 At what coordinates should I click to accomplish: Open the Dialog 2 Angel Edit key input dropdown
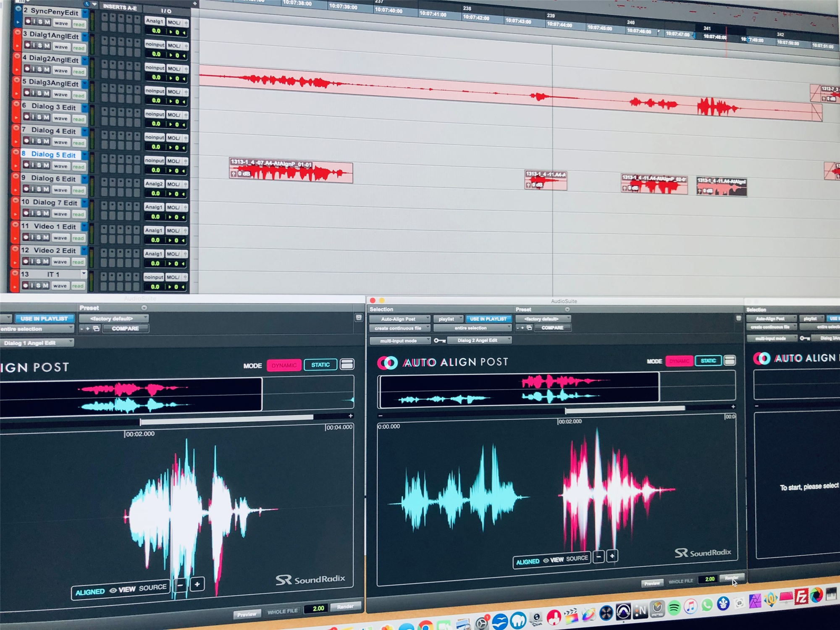coord(480,340)
